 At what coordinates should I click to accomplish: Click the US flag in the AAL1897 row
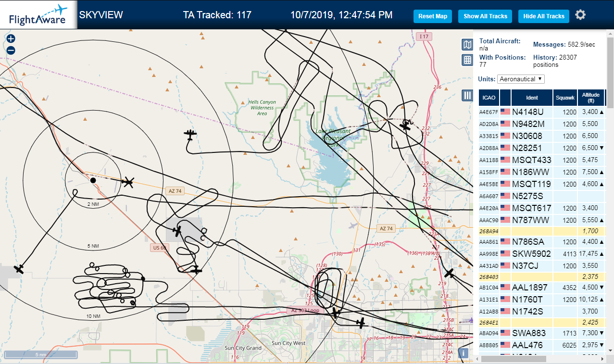[505, 288]
